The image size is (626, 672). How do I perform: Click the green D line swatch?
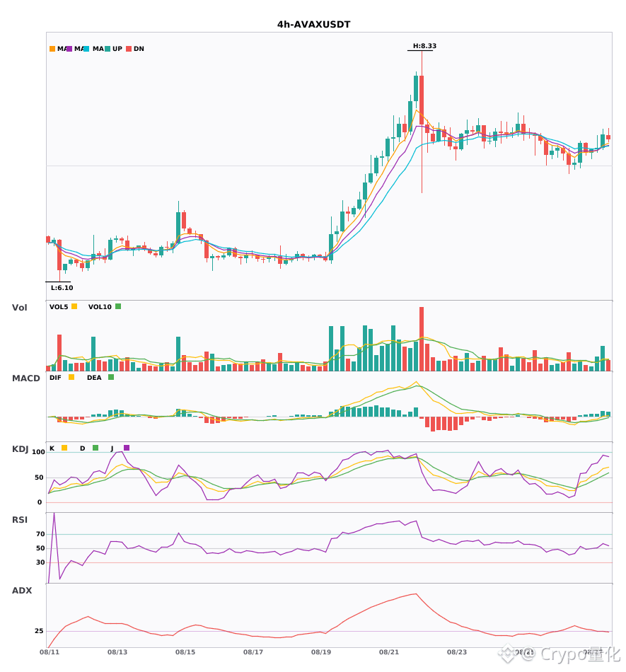(x=95, y=448)
